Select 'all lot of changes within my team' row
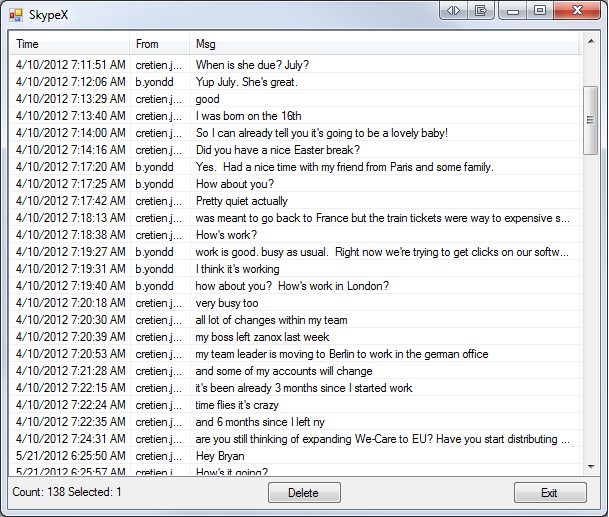The image size is (609, 517). tap(295, 320)
